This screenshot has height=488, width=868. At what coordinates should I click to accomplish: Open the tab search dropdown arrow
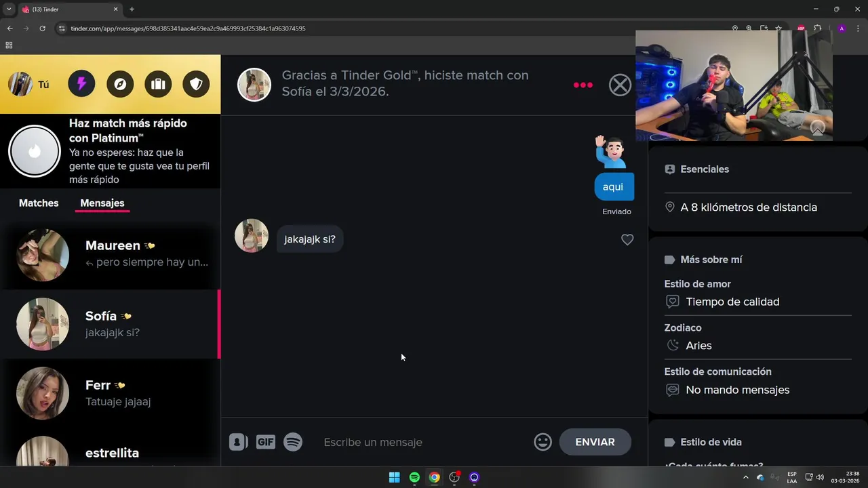[x=9, y=9]
